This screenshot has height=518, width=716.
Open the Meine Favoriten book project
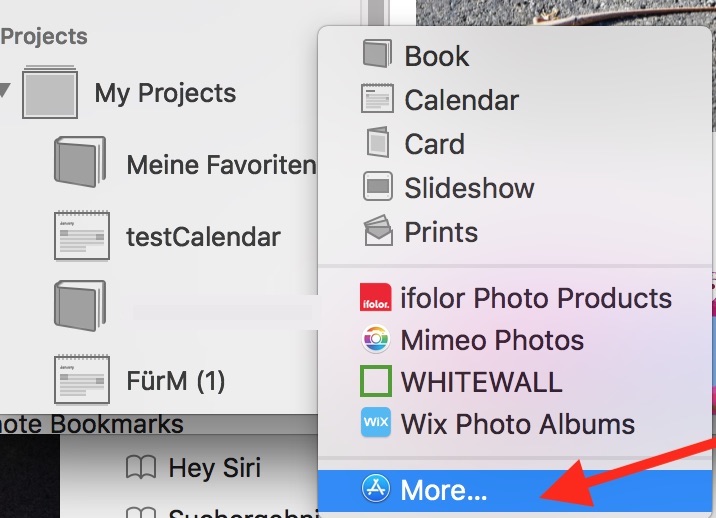(220, 164)
